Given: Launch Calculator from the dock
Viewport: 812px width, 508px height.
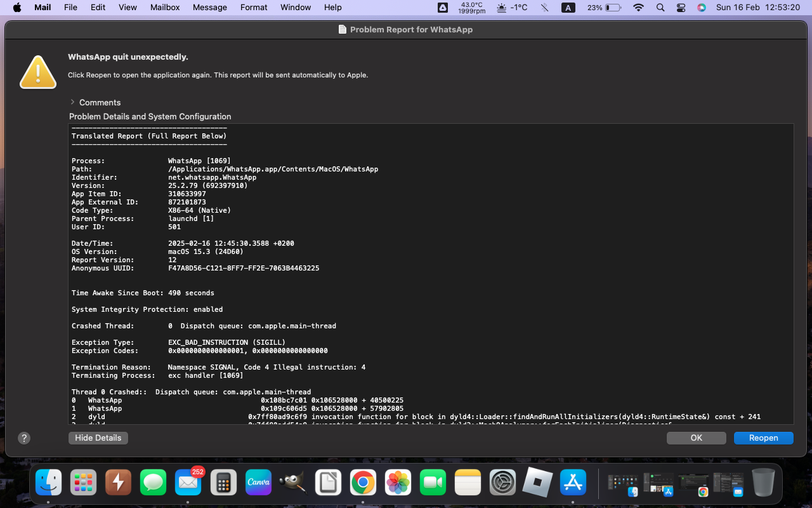Looking at the screenshot, I should pos(223,483).
